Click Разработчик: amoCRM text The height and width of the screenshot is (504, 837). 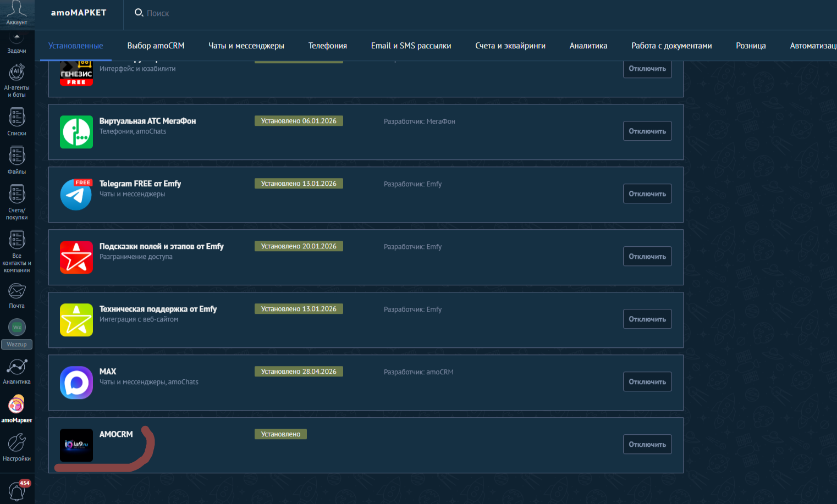click(418, 372)
